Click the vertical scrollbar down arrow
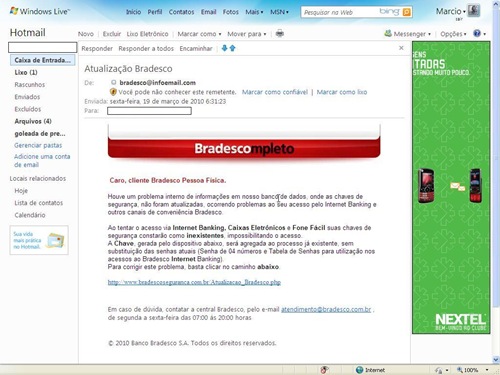This screenshot has width=500, height=375. pos(496,359)
